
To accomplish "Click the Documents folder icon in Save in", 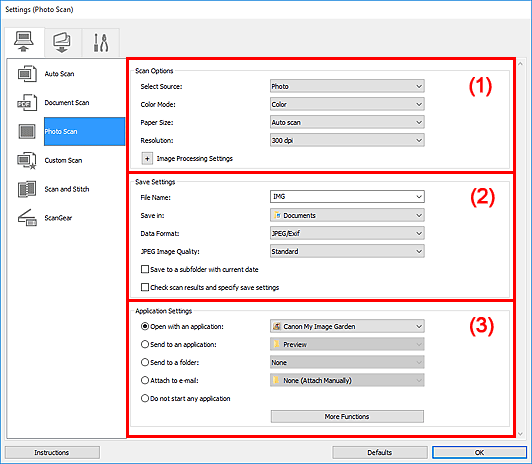I will coord(277,215).
